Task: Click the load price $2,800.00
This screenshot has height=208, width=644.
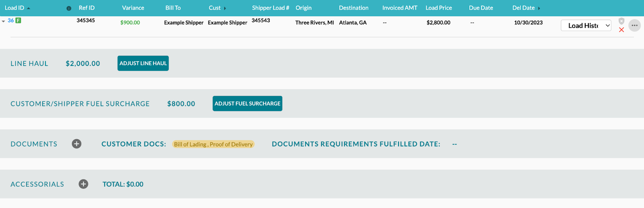Action: (438, 23)
